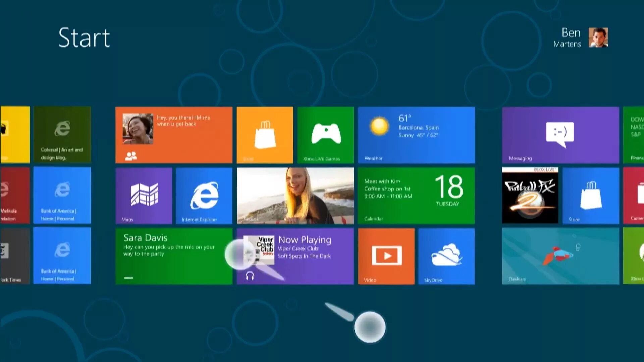Open the Finance tile showing DOW
Screen dimensions: 644x362
pos(634,135)
